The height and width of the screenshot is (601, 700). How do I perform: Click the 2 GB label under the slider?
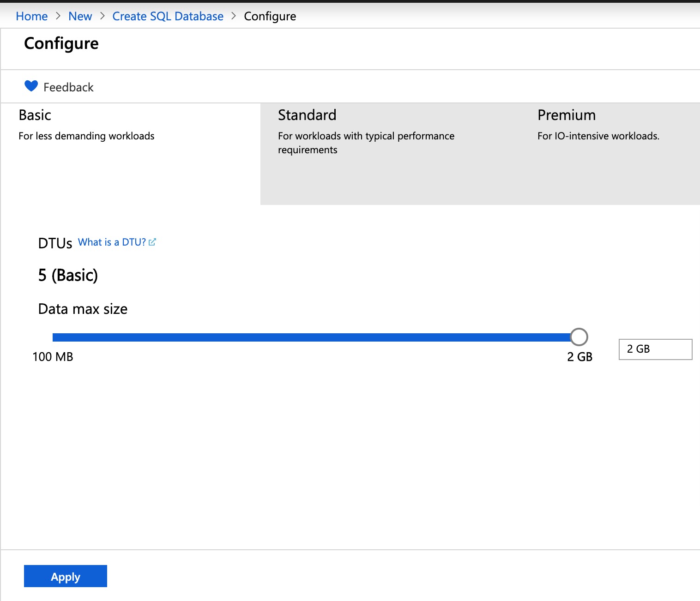(579, 357)
